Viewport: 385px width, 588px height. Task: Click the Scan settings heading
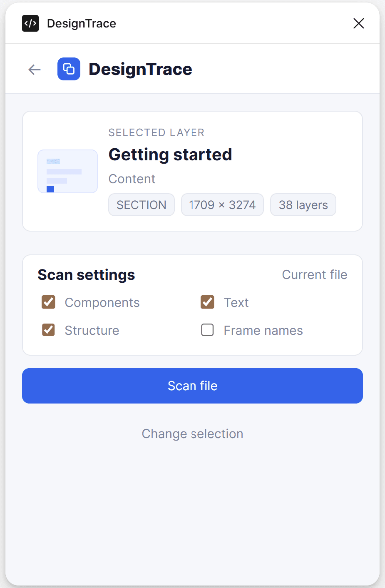click(86, 275)
